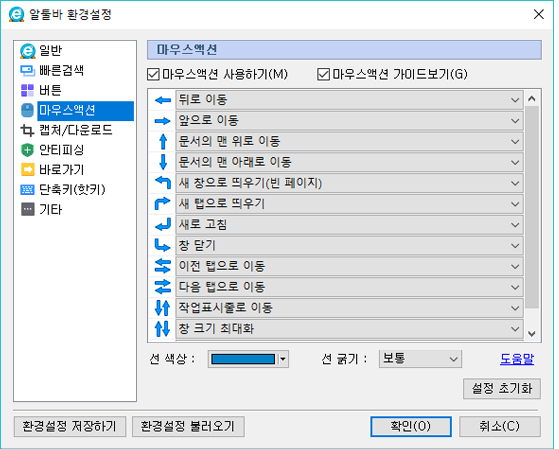Click the action list scroll up arrow

[x=532, y=99]
